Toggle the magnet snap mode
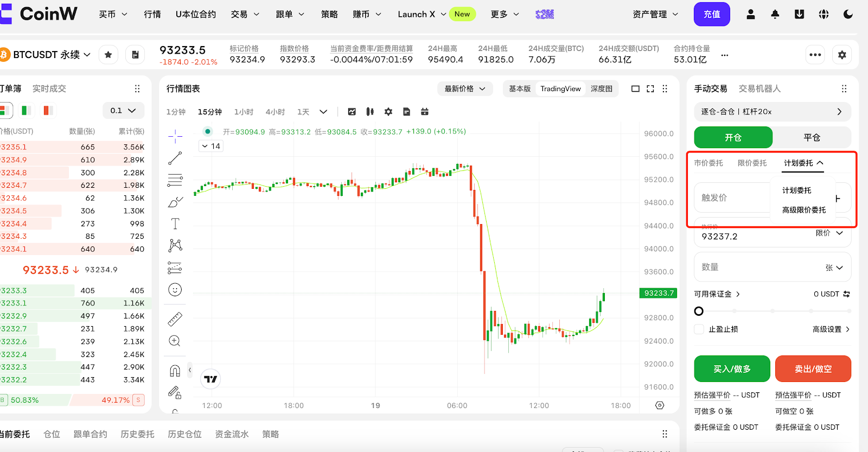 pos(175,371)
